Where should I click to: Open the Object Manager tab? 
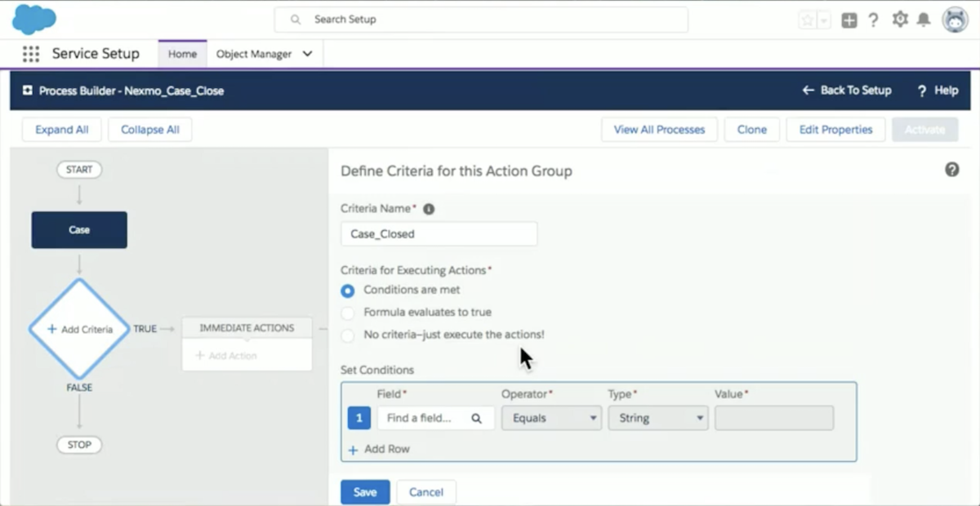click(x=254, y=54)
